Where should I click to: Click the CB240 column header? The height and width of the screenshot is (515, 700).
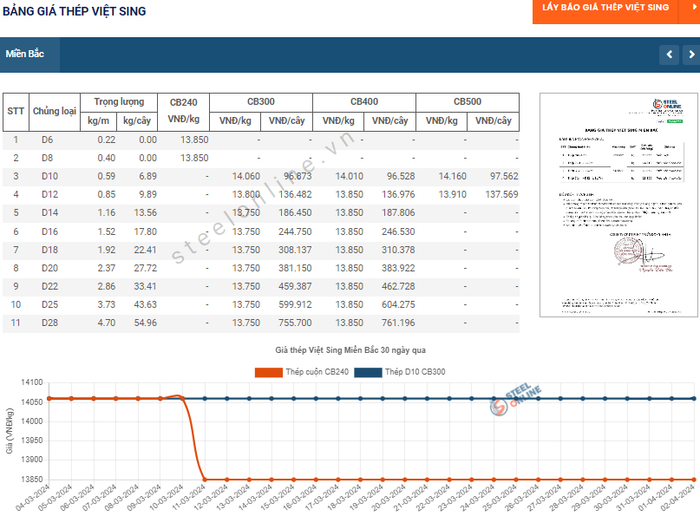(183, 102)
